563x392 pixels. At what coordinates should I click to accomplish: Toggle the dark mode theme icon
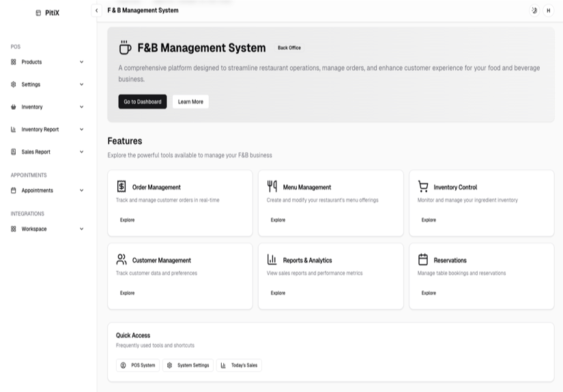coord(534,10)
